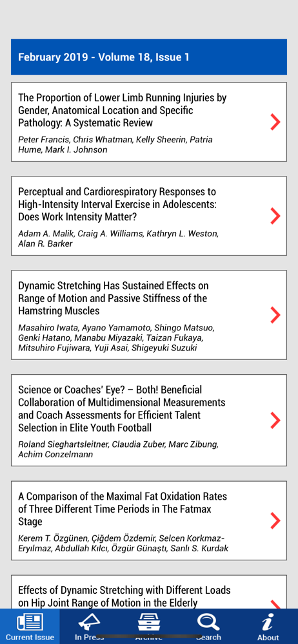
Task: Expand the Lower Limb Running Injuries article arrow
Action: [x=275, y=122]
